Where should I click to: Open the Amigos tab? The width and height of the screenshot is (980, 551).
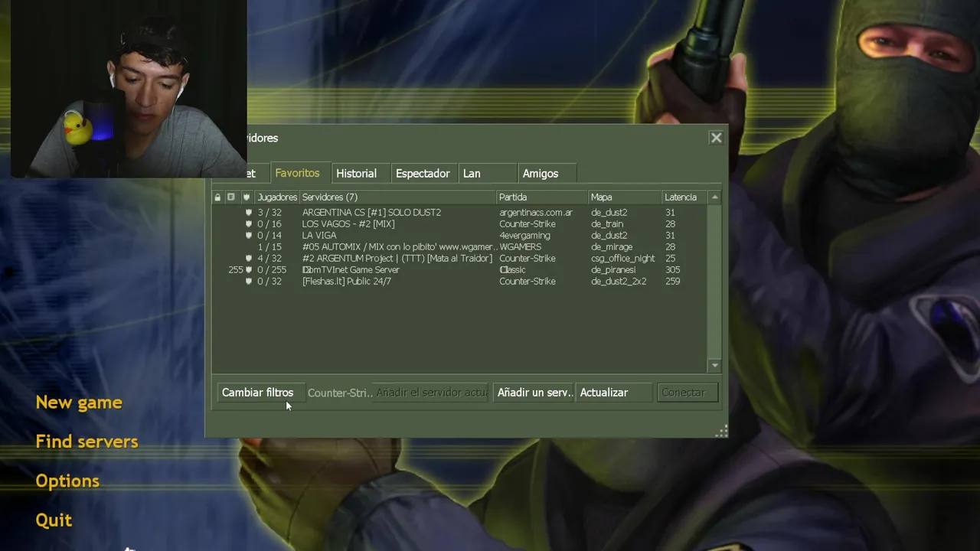point(547,174)
